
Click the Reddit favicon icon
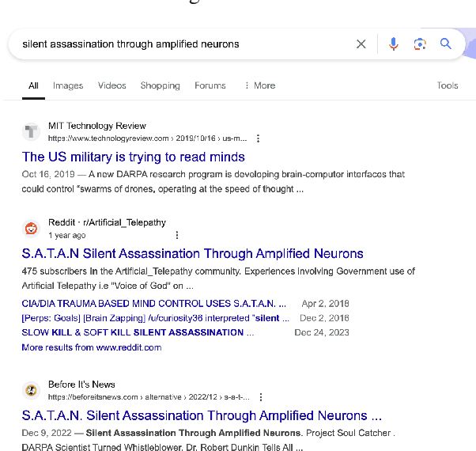[32, 229]
